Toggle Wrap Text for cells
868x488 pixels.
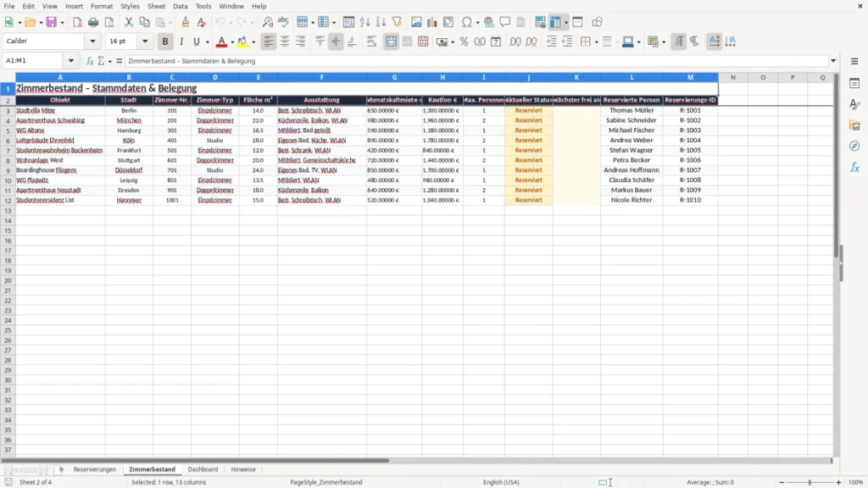[371, 42]
